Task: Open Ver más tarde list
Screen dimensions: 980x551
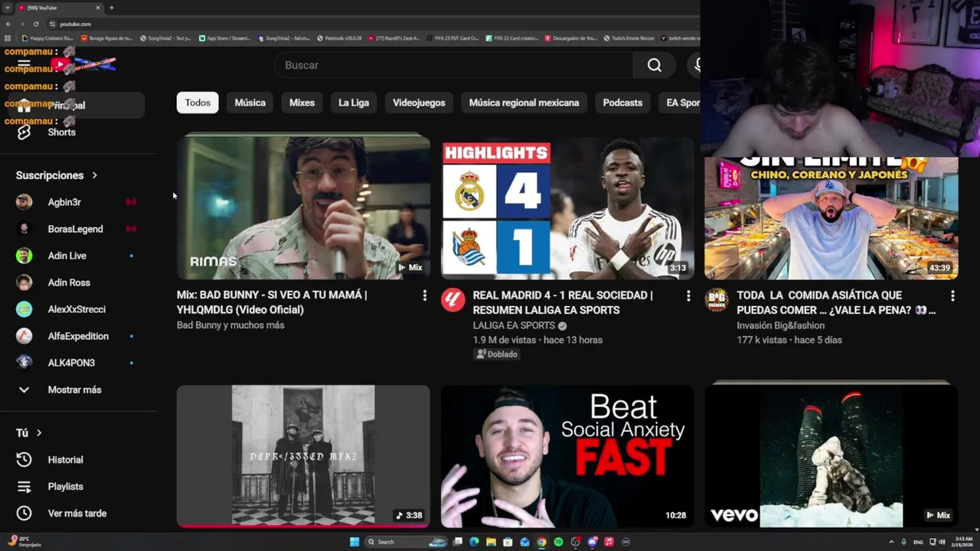Action: tap(78, 514)
